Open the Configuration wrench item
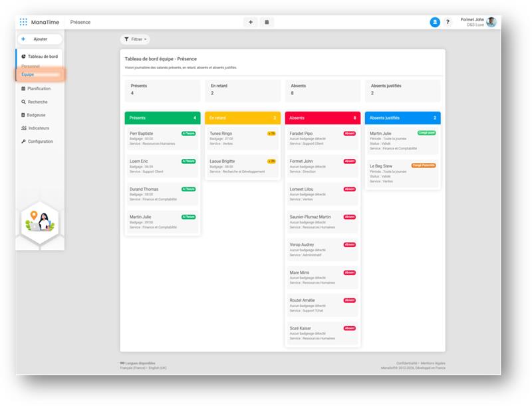 click(x=37, y=142)
